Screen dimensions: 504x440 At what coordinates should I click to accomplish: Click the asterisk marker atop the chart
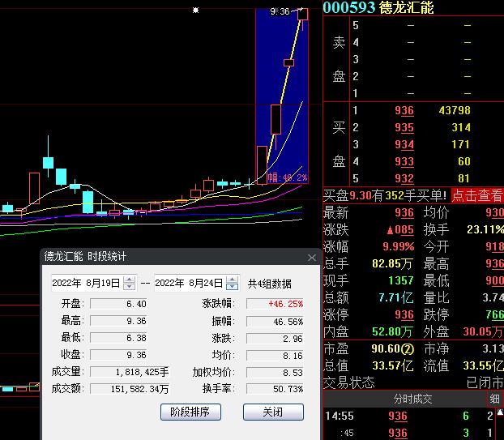tap(195, 11)
